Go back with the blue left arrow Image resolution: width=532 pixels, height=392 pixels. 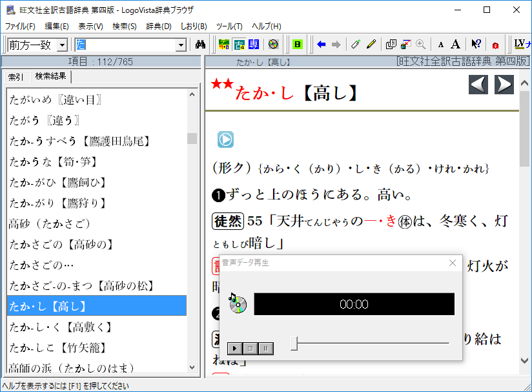point(321,44)
